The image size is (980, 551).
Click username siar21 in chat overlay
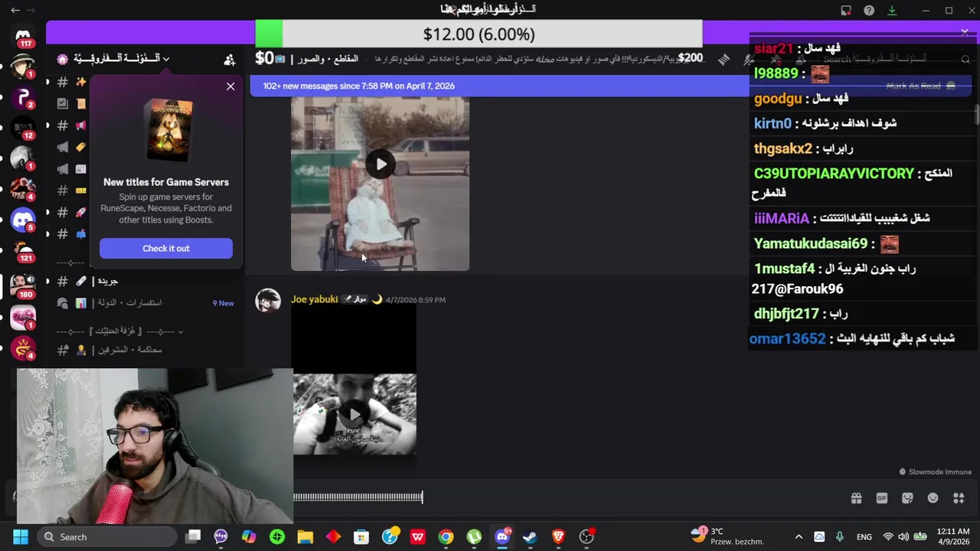point(773,48)
